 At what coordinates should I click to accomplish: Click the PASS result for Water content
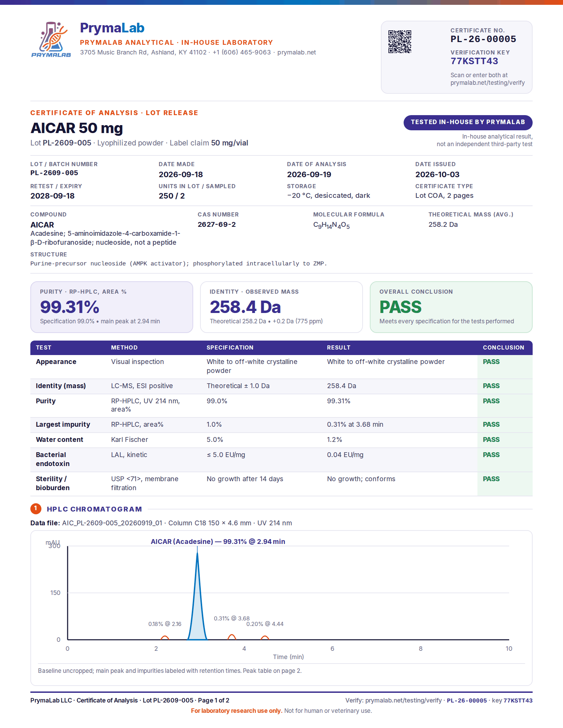point(491,440)
